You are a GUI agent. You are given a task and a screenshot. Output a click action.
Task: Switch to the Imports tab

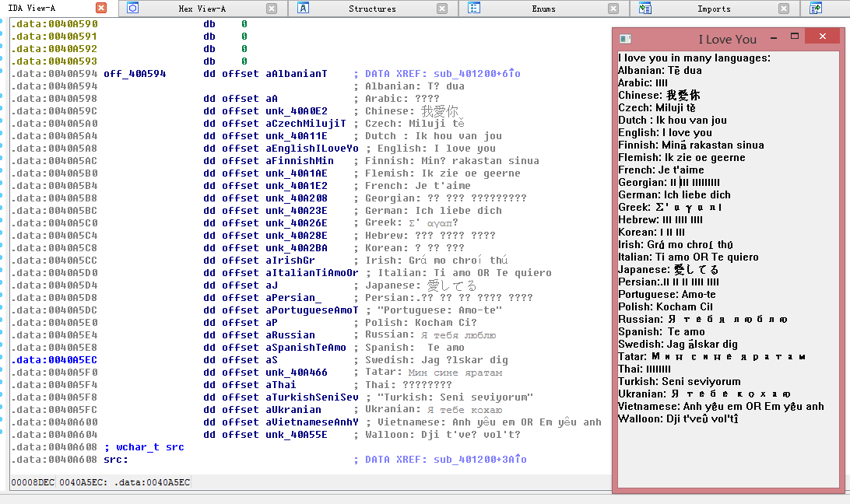[x=713, y=9]
